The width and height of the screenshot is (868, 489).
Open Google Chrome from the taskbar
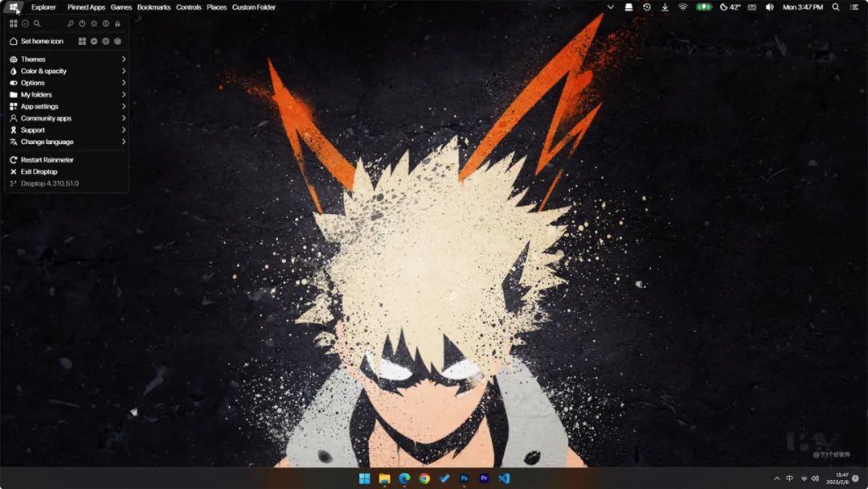pyautogui.click(x=424, y=479)
